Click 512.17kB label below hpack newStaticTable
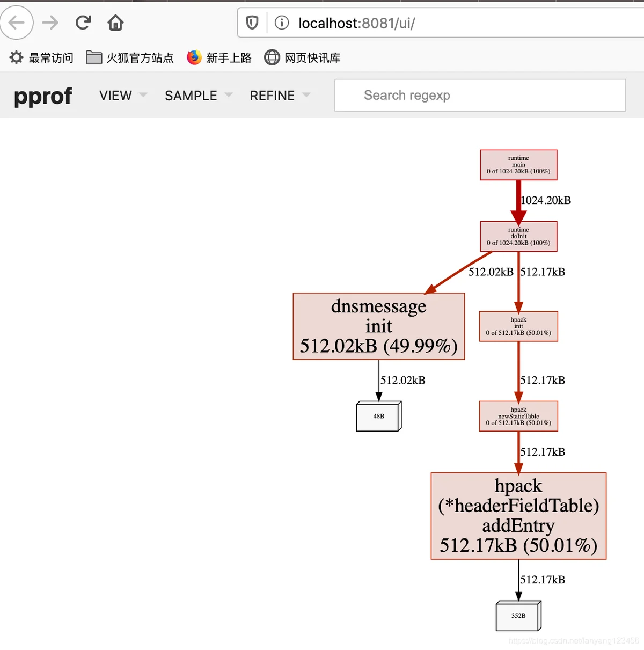Screen dimensions: 644x650 coord(543,452)
